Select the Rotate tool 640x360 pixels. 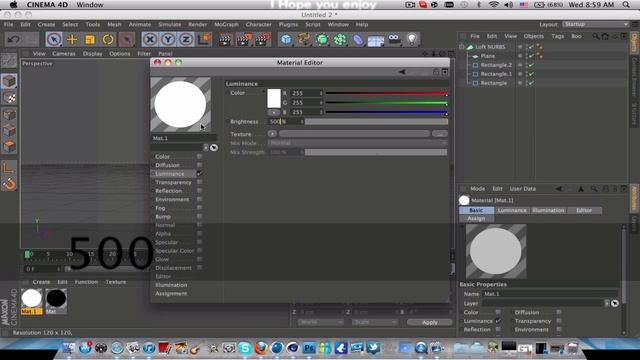108,40
